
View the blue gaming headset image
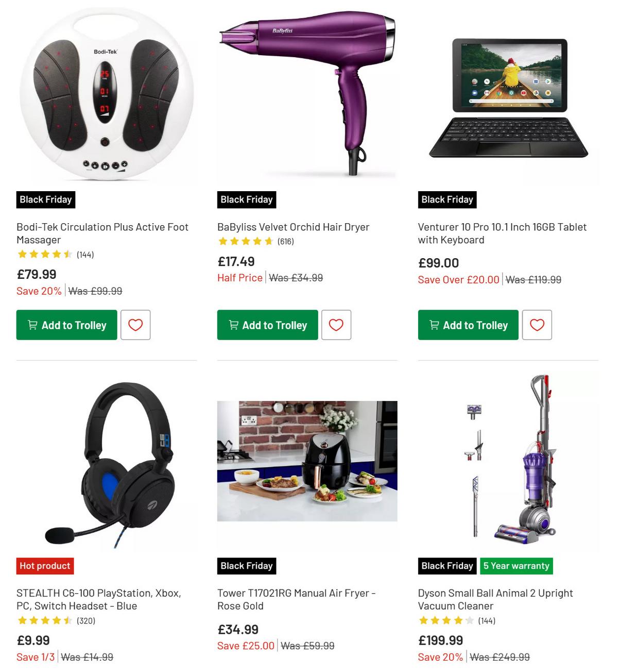(106, 462)
